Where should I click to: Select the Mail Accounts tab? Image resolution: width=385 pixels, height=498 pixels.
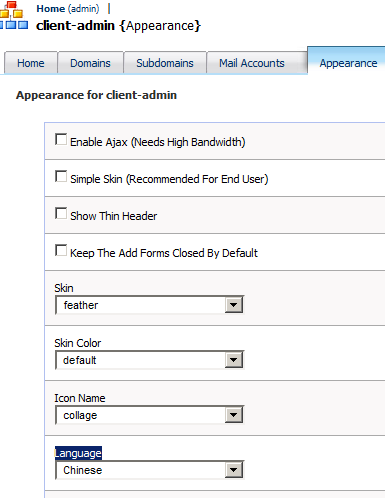252,63
